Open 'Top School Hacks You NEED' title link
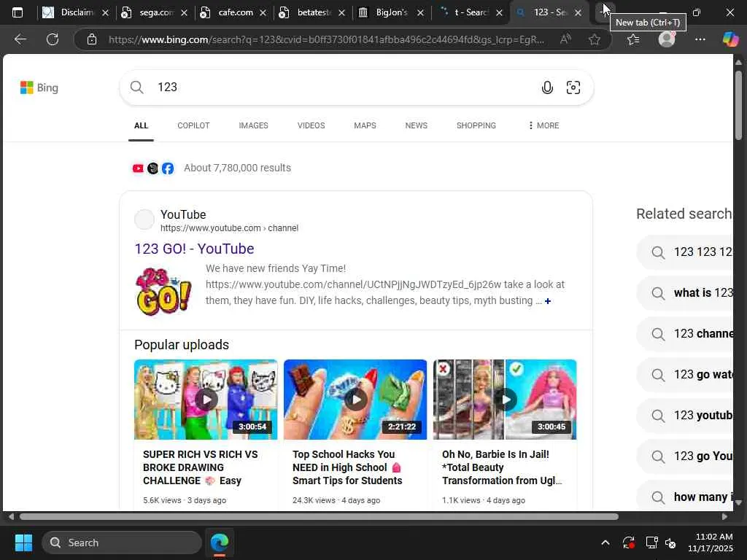747x560 pixels. [347, 467]
